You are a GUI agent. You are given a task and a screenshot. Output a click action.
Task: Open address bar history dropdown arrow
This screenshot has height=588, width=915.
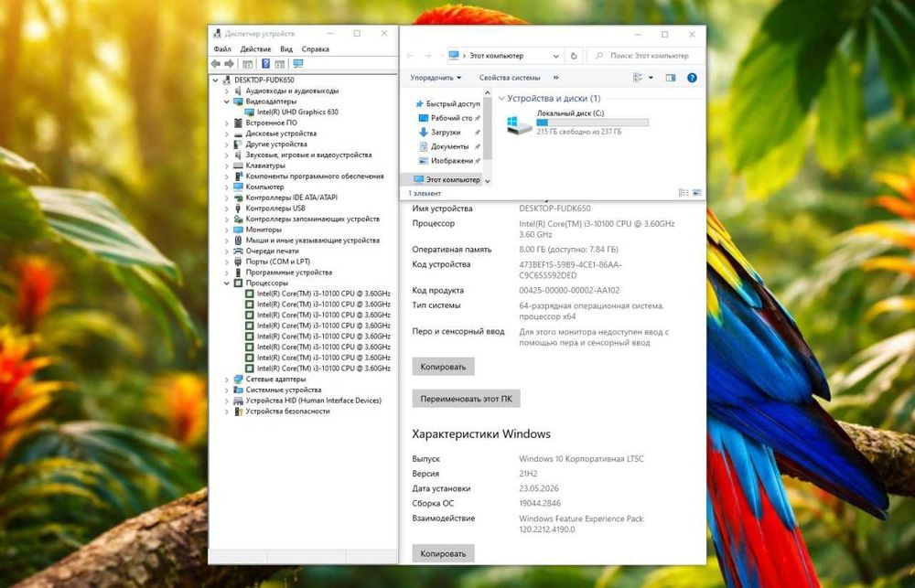[x=556, y=56]
